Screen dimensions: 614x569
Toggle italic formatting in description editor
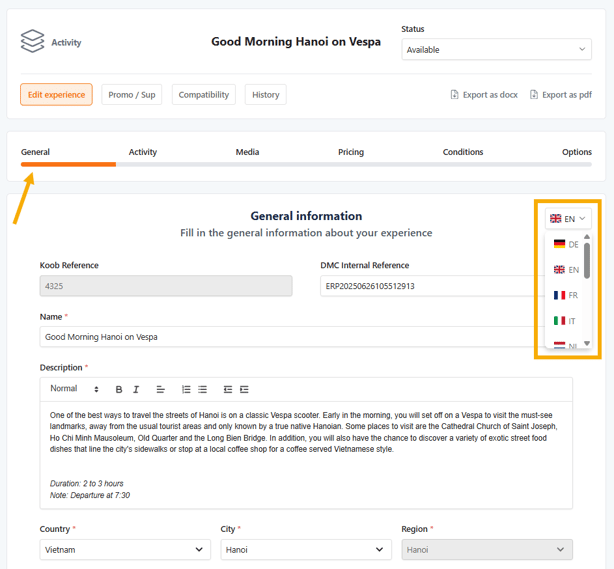tap(136, 389)
